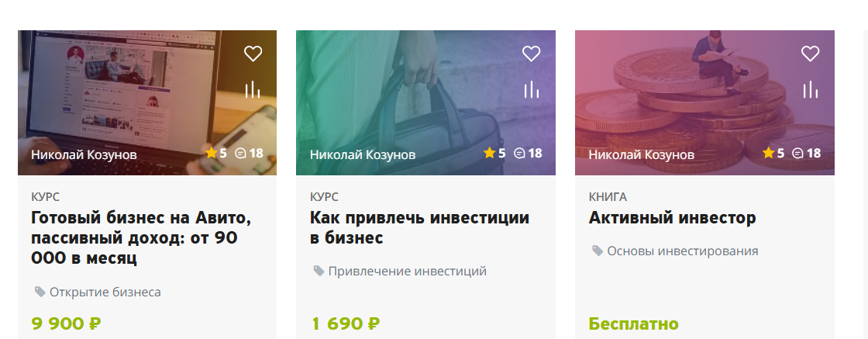Add Активный инвестор to comparison bars icon
868x339 pixels.
[811, 89]
